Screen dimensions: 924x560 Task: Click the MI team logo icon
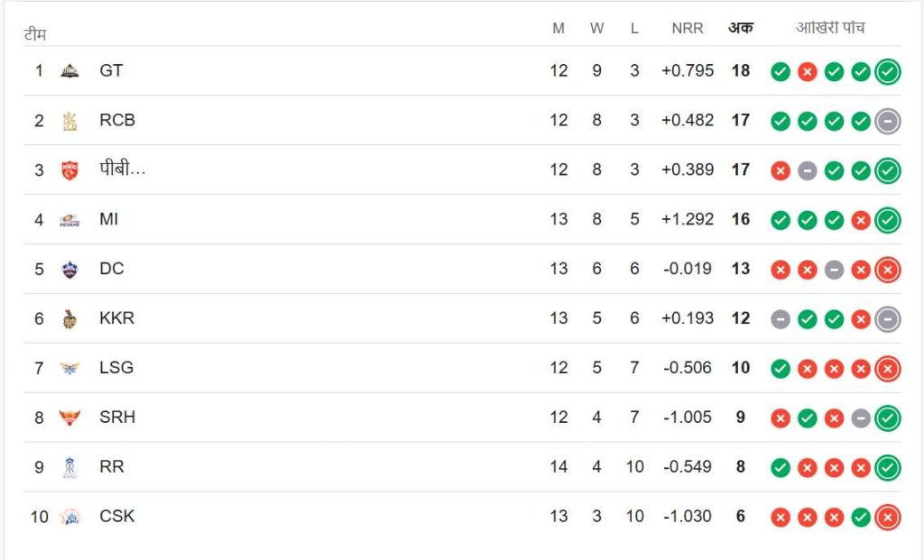click(x=69, y=220)
